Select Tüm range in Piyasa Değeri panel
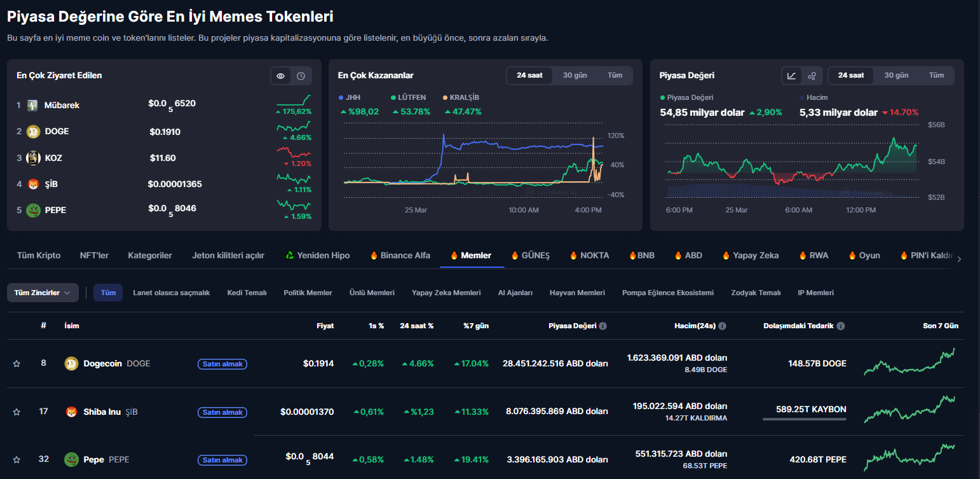The width and height of the screenshot is (980, 479). click(x=937, y=75)
